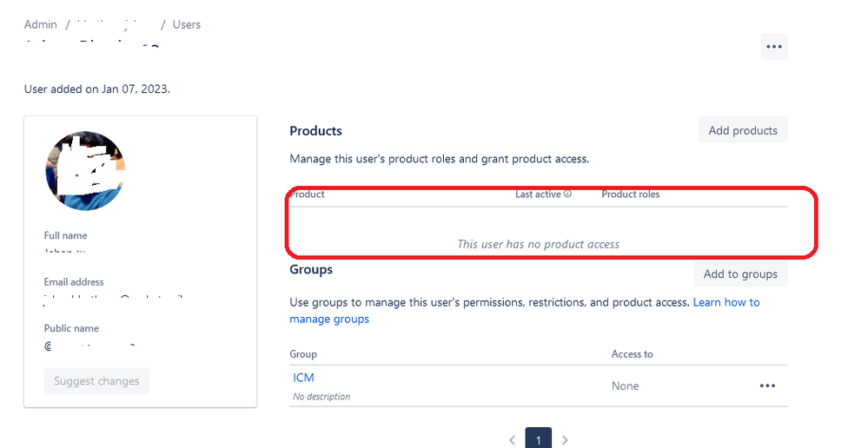Click the None access value for ICM
The width and height of the screenshot is (868, 448).
coord(625,386)
